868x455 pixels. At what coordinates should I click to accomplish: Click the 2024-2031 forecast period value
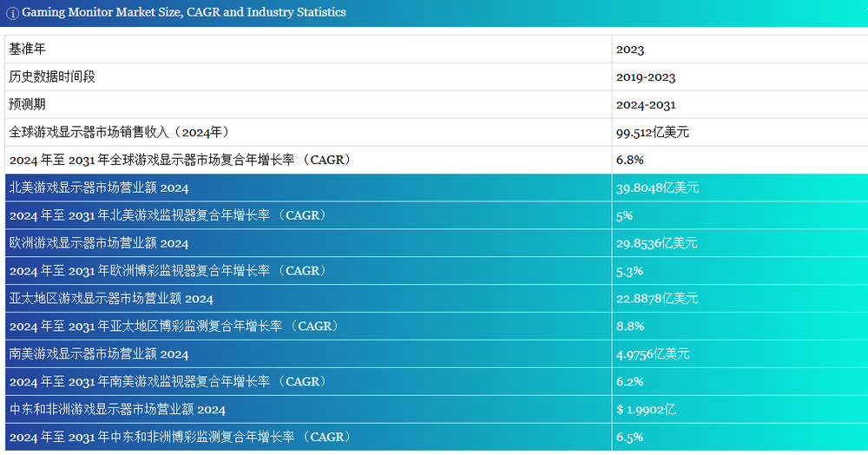(x=646, y=105)
